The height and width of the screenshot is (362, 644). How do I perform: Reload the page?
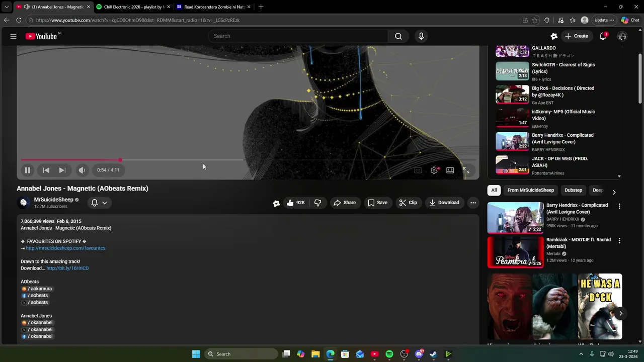(x=19, y=20)
